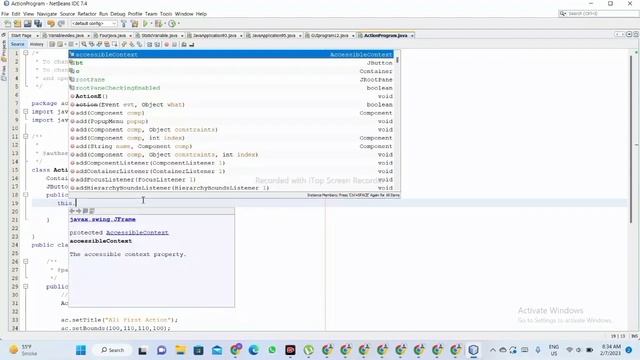Viewport: 640px width, 360px height.
Task: Click the Back arrow in the Javadoc popup
Action: pyautogui.click(x=72, y=211)
